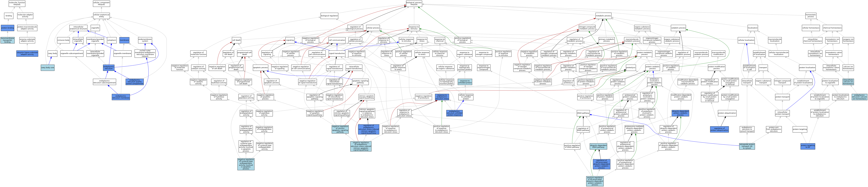Select the blue 'protein binding' node
Screen dimensions: 868x187
7,28
